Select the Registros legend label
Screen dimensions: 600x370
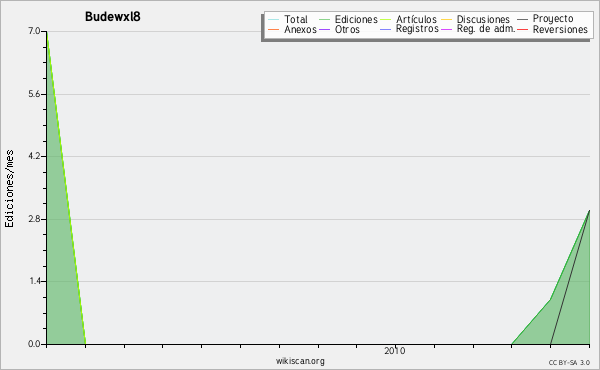(x=417, y=29)
